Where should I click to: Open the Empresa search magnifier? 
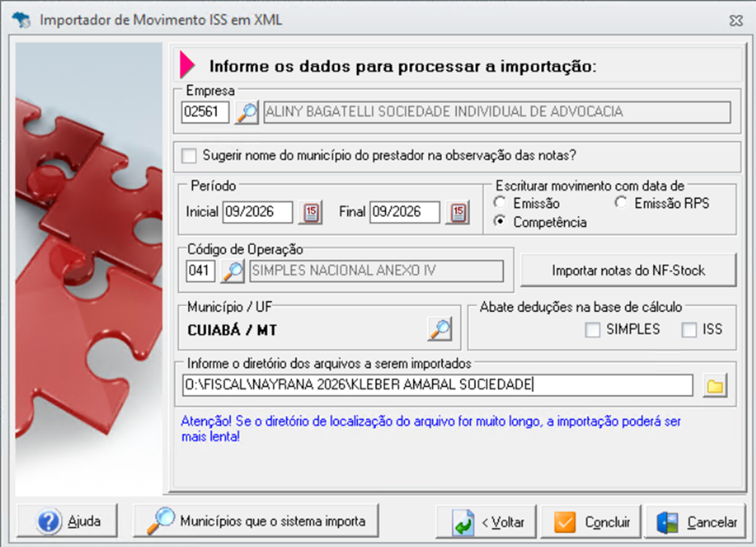coord(247,112)
